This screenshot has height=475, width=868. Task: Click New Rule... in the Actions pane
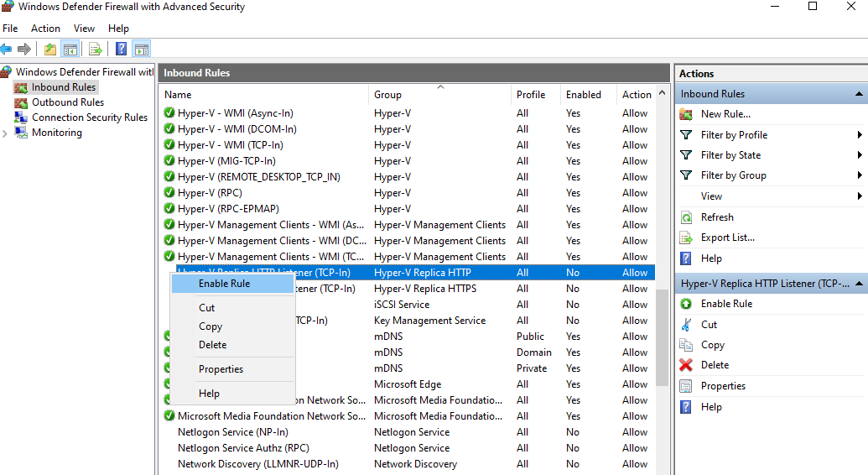[x=725, y=114]
